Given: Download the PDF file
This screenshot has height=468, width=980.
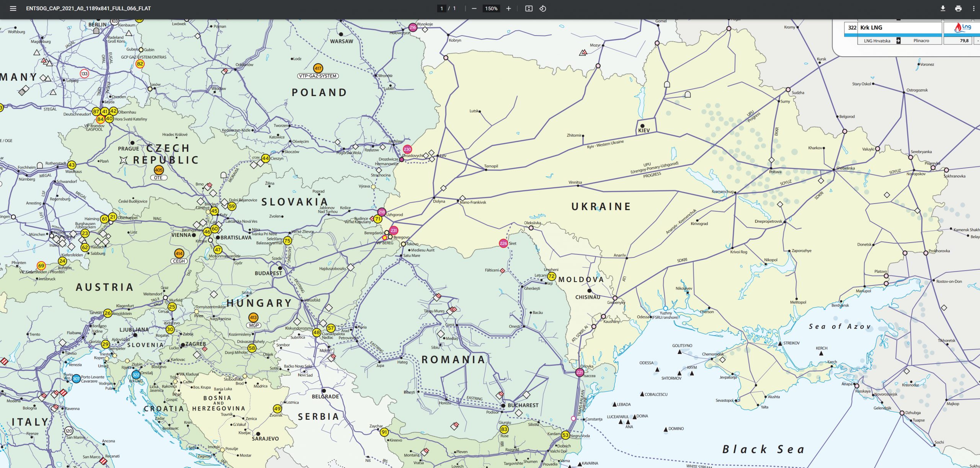Looking at the screenshot, I should [x=943, y=8].
